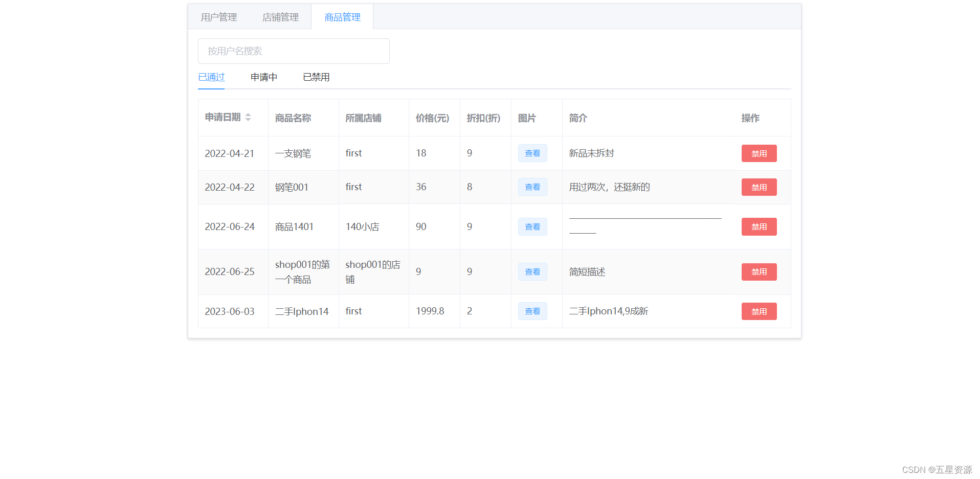View image of shop001的第一个商品

[x=532, y=271]
